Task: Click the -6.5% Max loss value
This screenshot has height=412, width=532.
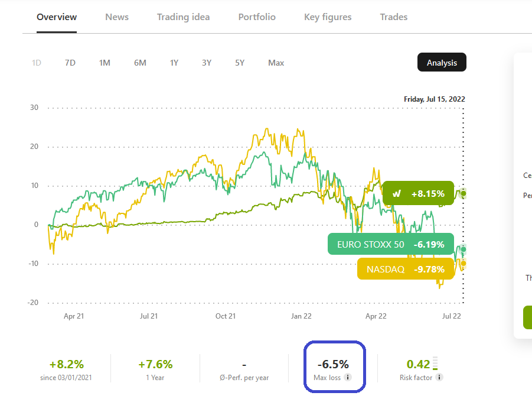Action: pyautogui.click(x=334, y=364)
